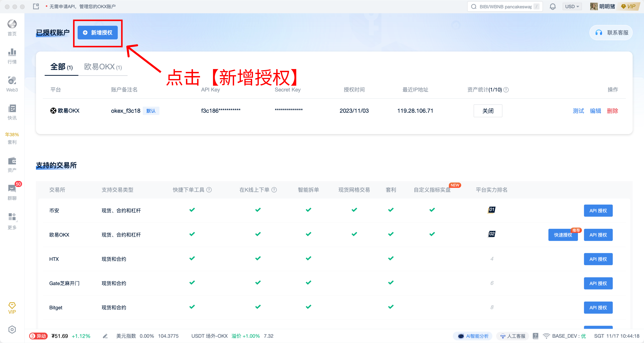Click the 新增授权 button
This screenshot has height=343, width=644.
(97, 33)
